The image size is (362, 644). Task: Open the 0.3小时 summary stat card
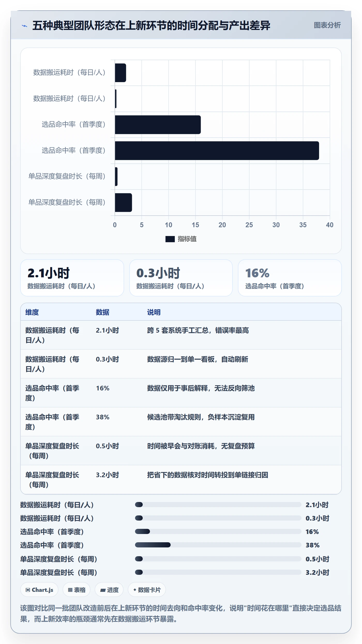(x=181, y=278)
